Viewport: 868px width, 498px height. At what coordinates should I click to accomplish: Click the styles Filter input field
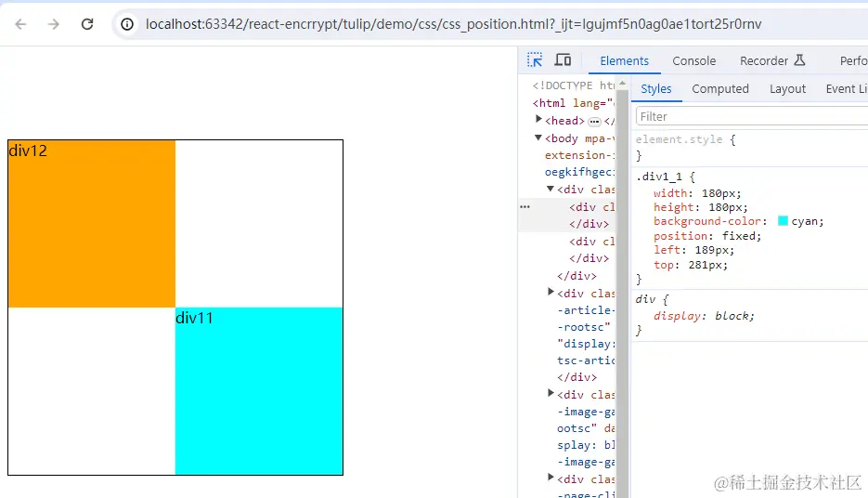coord(752,116)
